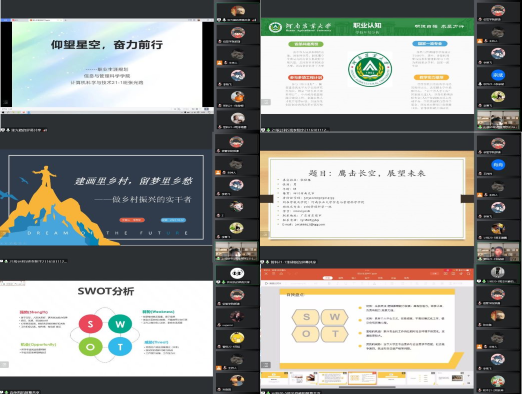Select the bookshelf video tile beside 职业认知 slide

pyautogui.click(x=498, y=120)
